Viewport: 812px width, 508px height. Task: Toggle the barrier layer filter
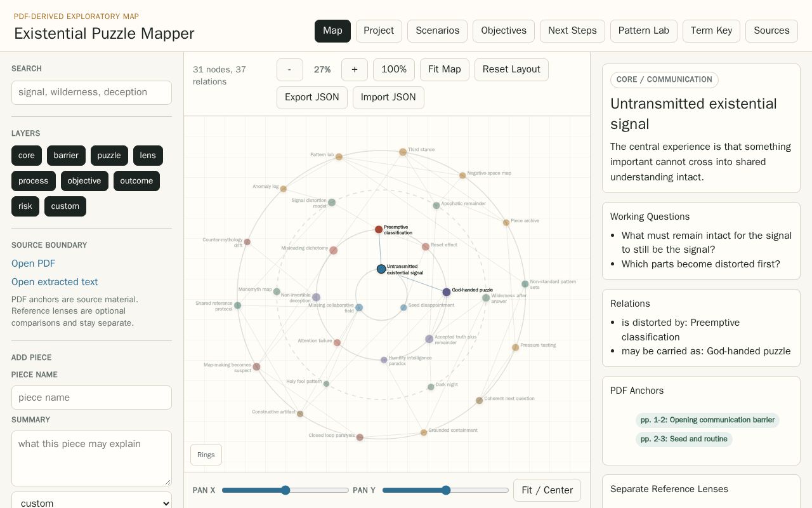pos(66,156)
